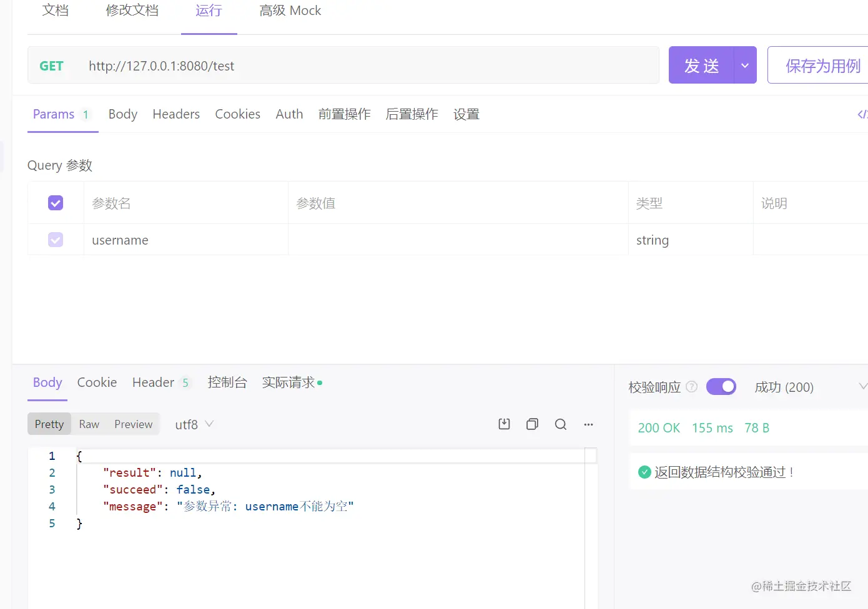This screenshot has width=868, height=609.
Task: Open the utf8 encoding dropdown
Action: 194,424
